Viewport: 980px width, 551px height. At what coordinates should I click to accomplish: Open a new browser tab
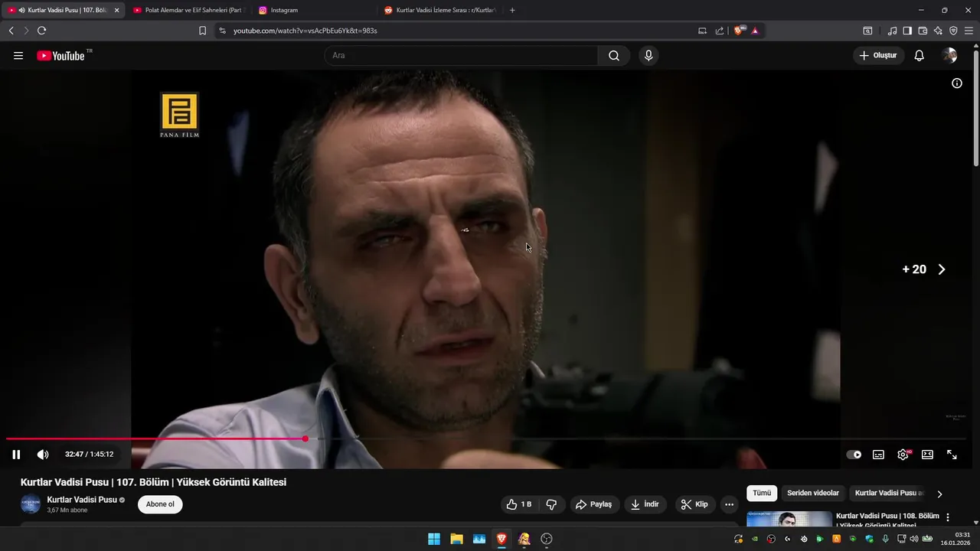point(512,10)
